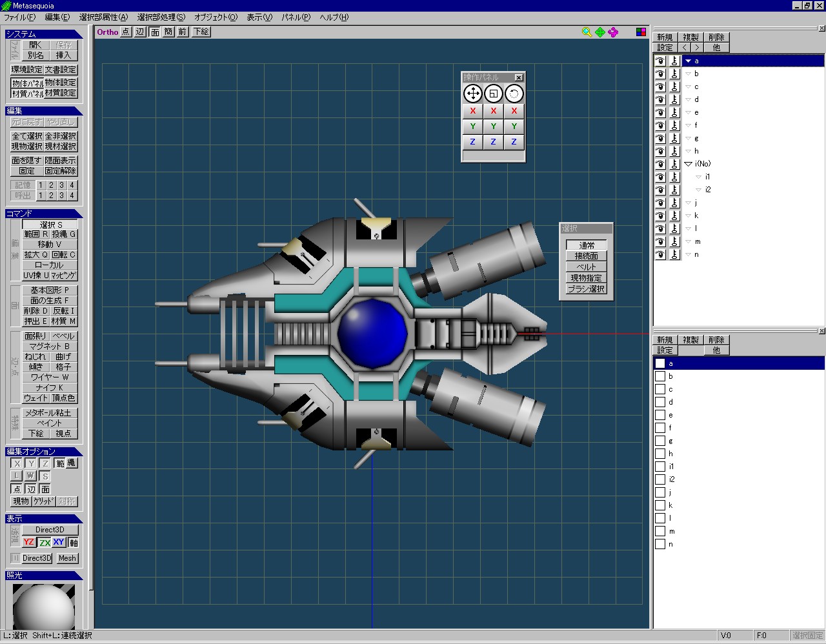This screenshot has width=826, height=644.
Task: Select the rotate handle in 操作パネル
Action: (514, 94)
